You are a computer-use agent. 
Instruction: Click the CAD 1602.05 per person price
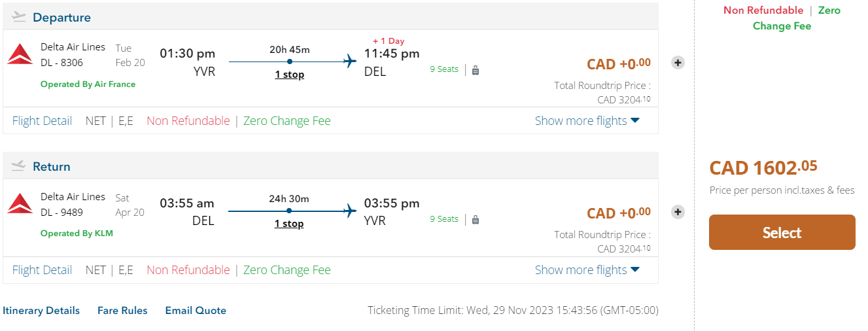tap(763, 167)
